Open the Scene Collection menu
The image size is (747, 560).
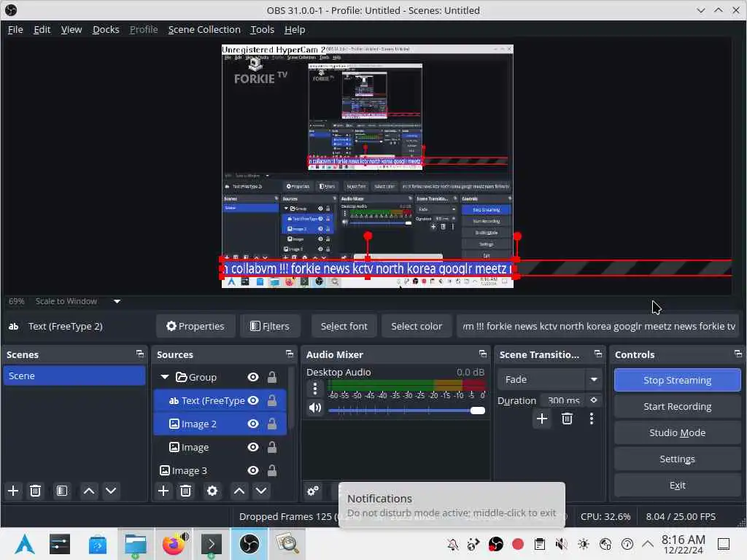coord(204,29)
